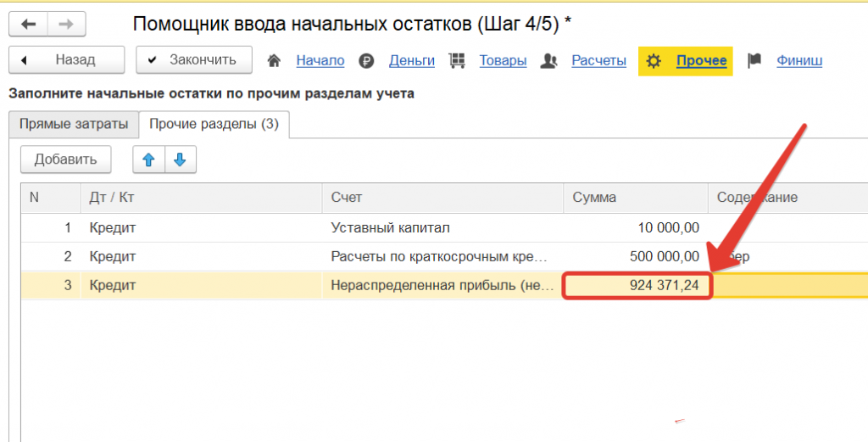Screen dimensions: 868x442
Task: Switch to the Прямые затраты tab
Action: point(74,124)
